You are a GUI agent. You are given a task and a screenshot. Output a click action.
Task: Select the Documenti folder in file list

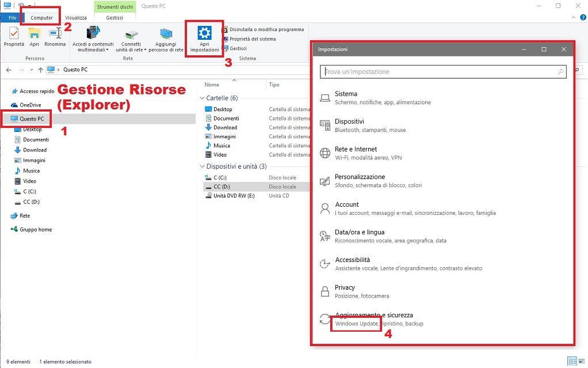(x=222, y=118)
